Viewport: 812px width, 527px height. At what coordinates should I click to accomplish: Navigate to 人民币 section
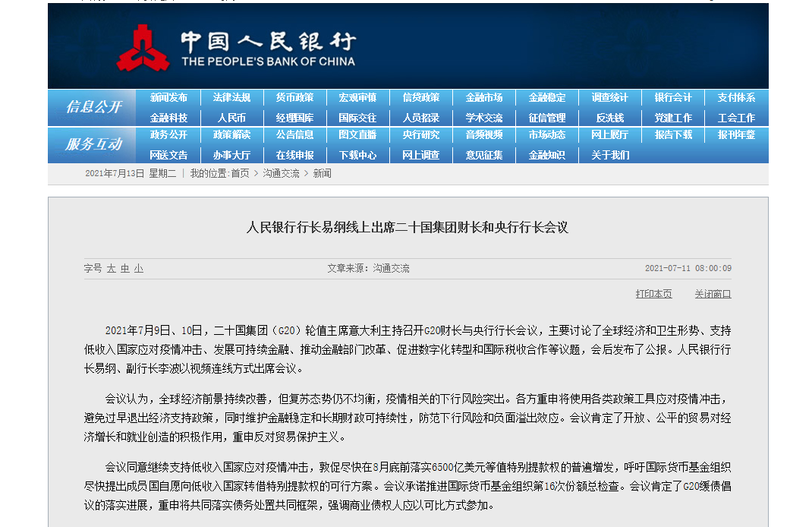click(231, 118)
